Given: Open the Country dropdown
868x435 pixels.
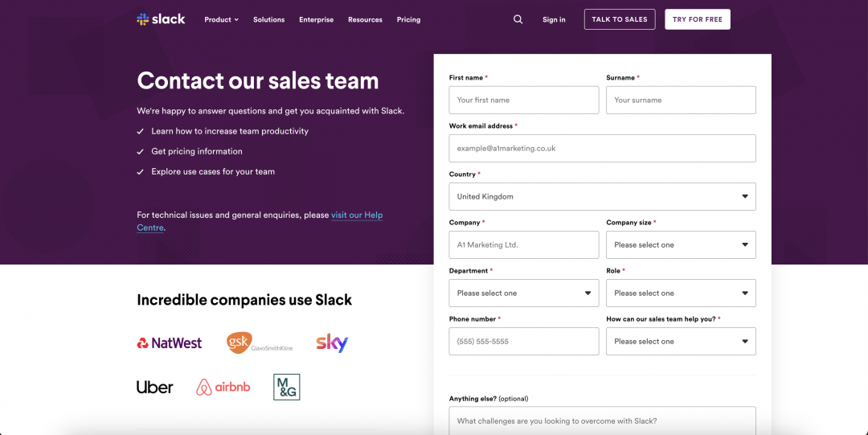Looking at the screenshot, I should point(602,196).
